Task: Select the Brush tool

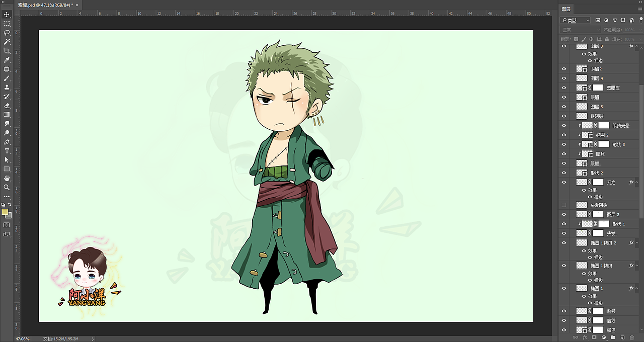Action: click(7, 78)
